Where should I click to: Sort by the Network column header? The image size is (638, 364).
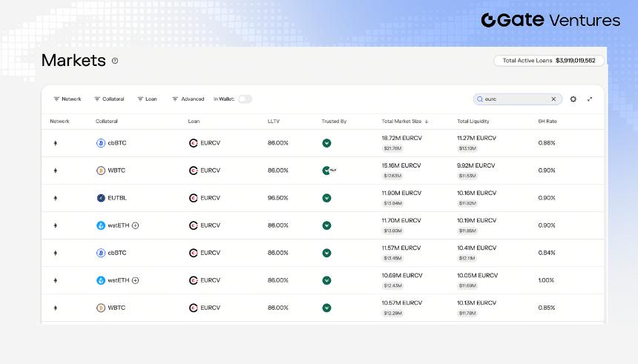click(59, 121)
